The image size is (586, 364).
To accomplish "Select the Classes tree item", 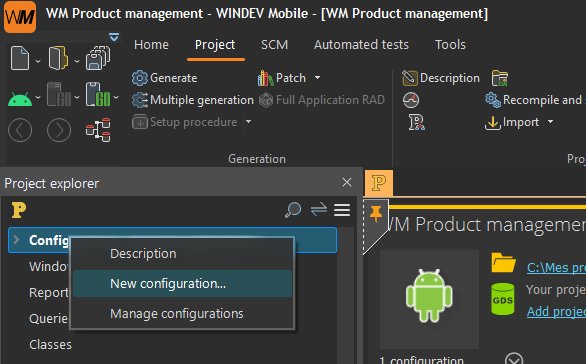I will click(x=50, y=345).
